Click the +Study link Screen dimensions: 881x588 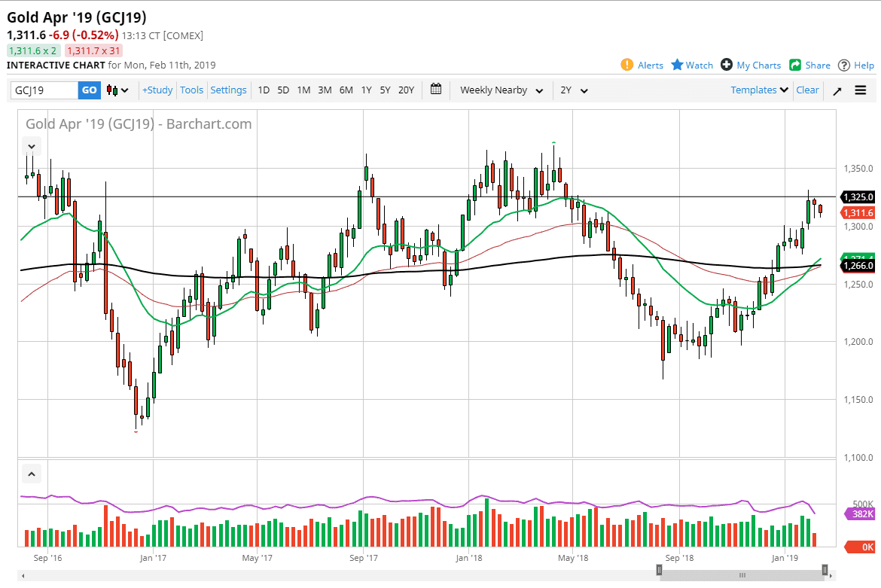[157, 90]
